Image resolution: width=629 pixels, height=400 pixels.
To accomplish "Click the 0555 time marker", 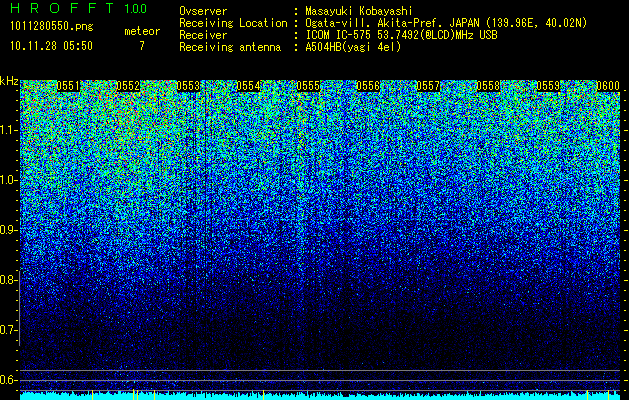I will (x=308, y=86).
